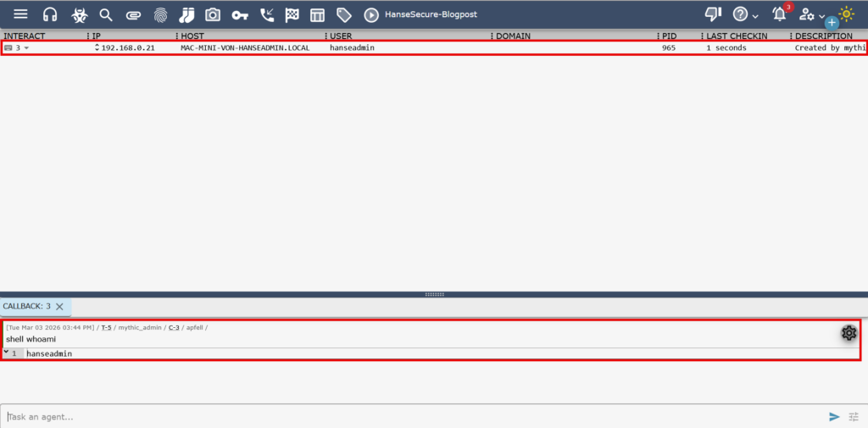Open active callbacks via headphones icon
Image resolution: width=868 pixels, height=428 pixels.
50,14
